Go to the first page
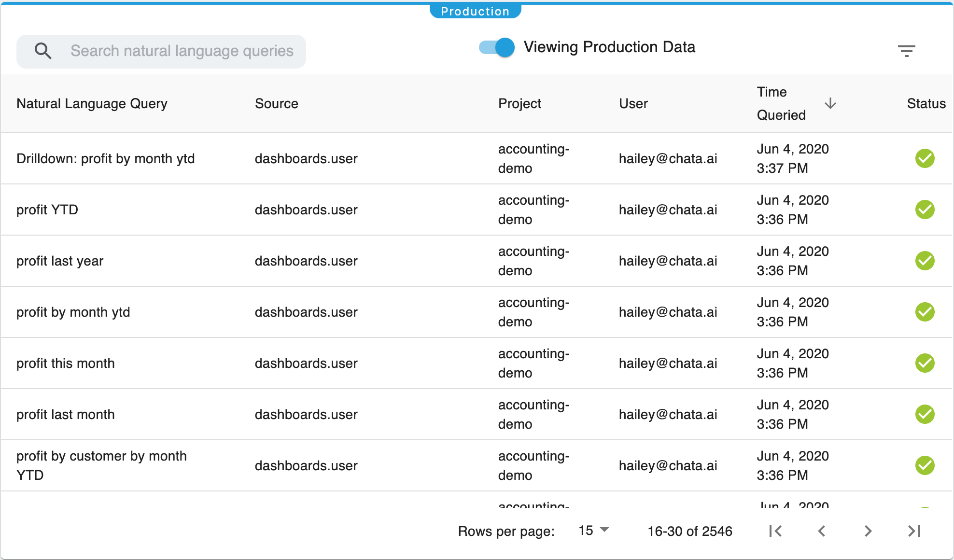Viewport: 954px width, 560px height. pos(775,531)
